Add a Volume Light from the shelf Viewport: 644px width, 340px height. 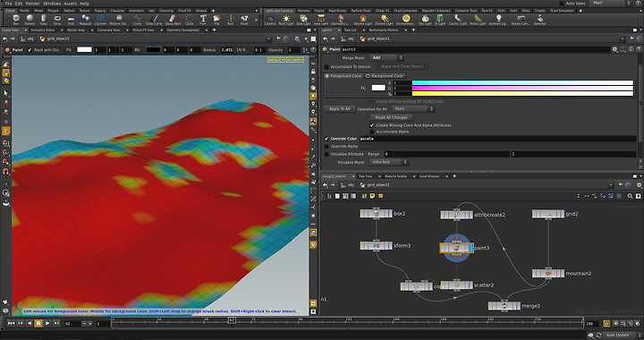point(362,20)
